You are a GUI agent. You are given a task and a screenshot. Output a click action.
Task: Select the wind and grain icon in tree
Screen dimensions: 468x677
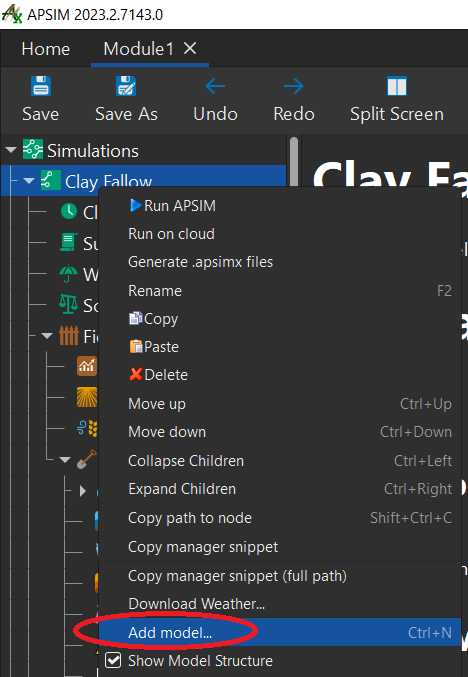[x=87, y=429]
